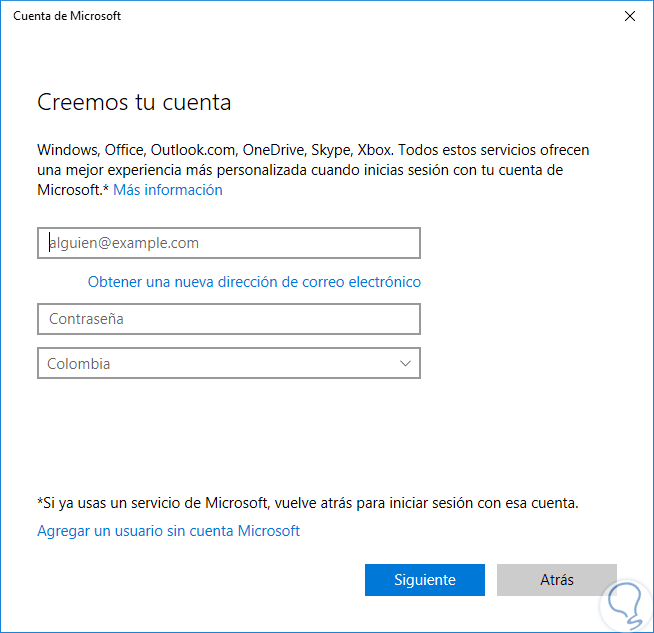Click the word OneDrive in the description
The image size is (654, 633).
[272, 150]
